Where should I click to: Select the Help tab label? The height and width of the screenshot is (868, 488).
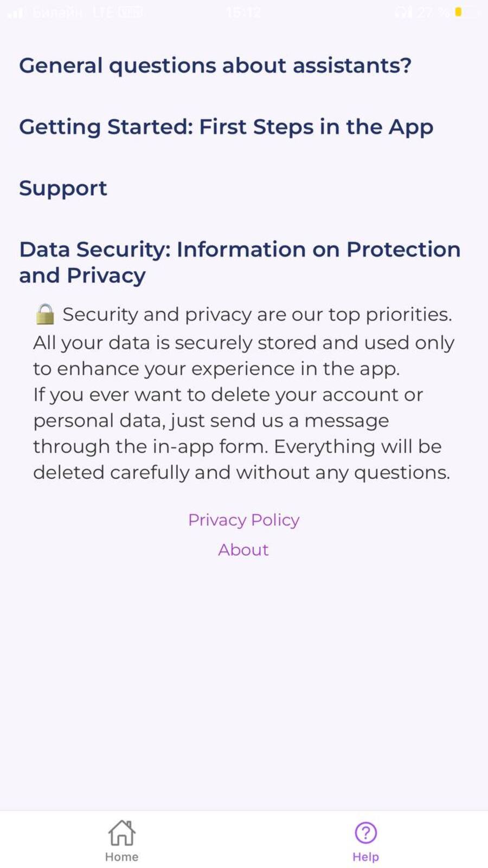[x=365, y=857]
